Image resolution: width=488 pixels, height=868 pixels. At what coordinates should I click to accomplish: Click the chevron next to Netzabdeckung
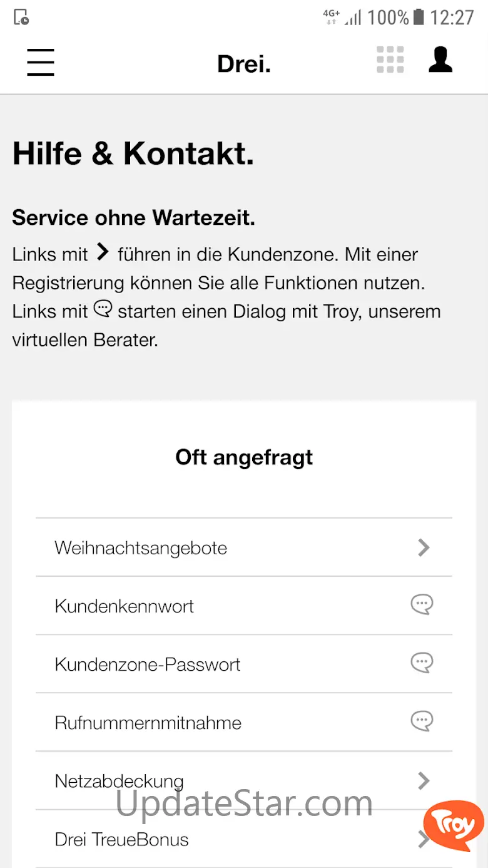pyautogui.click(x=424, y=780)
